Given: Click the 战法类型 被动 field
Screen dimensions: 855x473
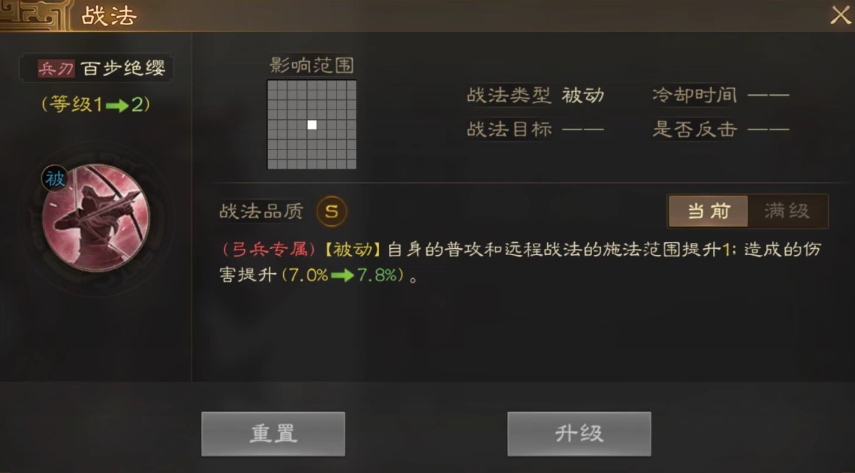Looking at the screenshot, I should [x=535, y=95].
